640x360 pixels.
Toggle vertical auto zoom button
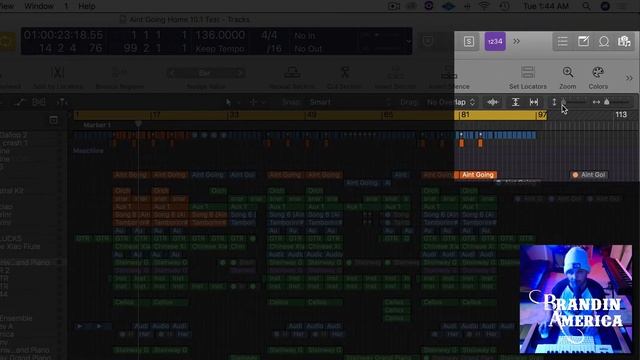[516, 102]
